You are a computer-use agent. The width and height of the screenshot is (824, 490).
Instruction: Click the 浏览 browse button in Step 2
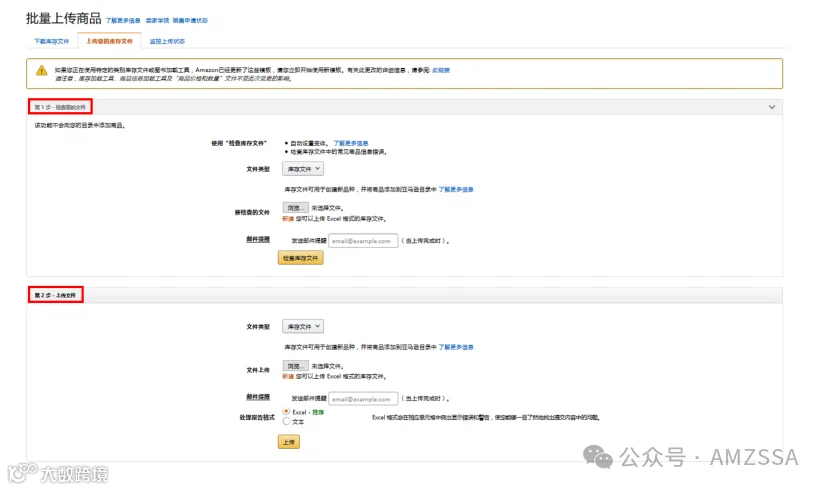pyautogui.click(x=295, y=365)
